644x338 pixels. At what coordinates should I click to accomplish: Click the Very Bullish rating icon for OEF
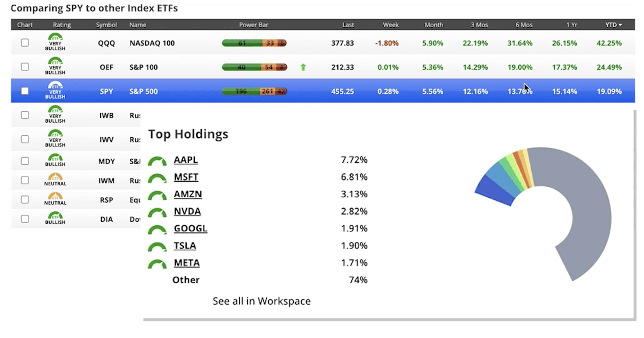[x=55, y=66]
